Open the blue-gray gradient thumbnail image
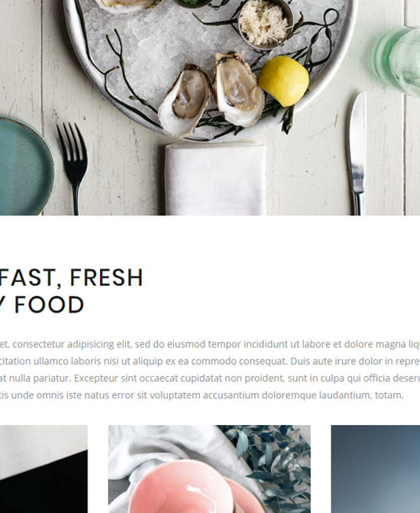 pos(375,469)
